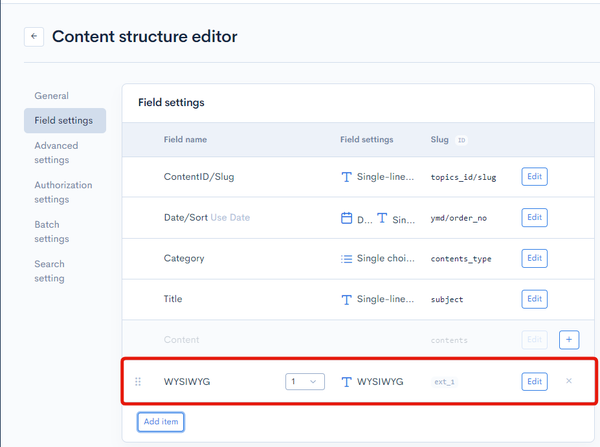Click the Field name column header
Viewport: 600px width, 447px height.
click(185, 140)
